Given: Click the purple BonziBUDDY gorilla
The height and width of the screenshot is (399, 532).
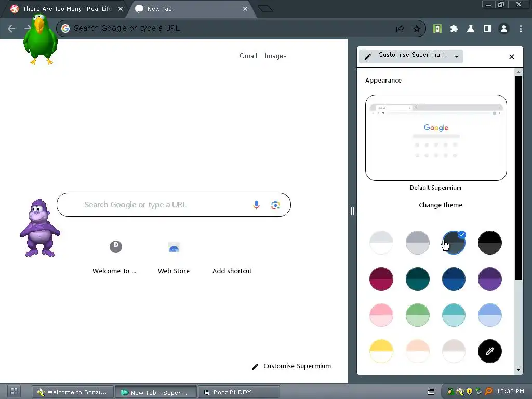Looking at the screenshot, I should click(x=39, y=228).
